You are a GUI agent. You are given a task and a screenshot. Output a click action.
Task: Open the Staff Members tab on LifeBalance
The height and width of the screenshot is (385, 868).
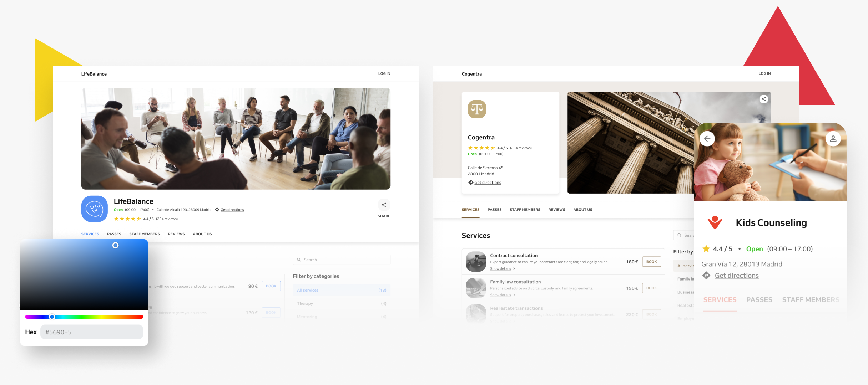(144, 234)
